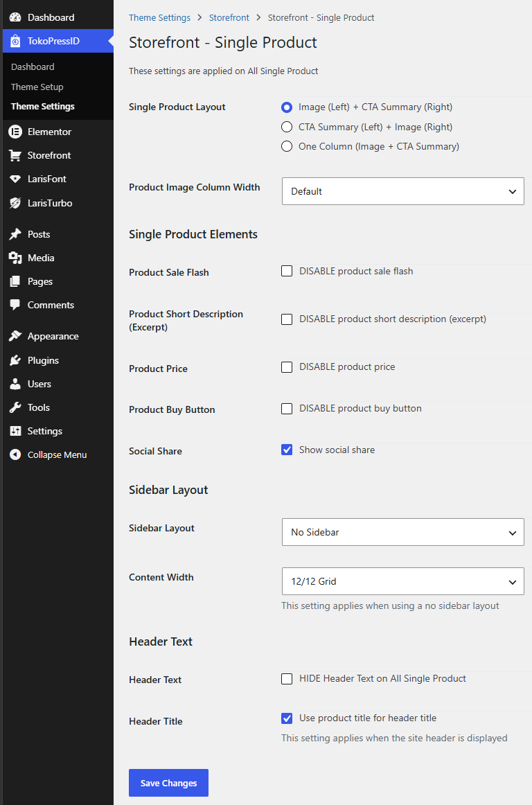Click the Dashboard gauge icon in sidebar
This screenshot has width=532, height=805.
(15, 17)
